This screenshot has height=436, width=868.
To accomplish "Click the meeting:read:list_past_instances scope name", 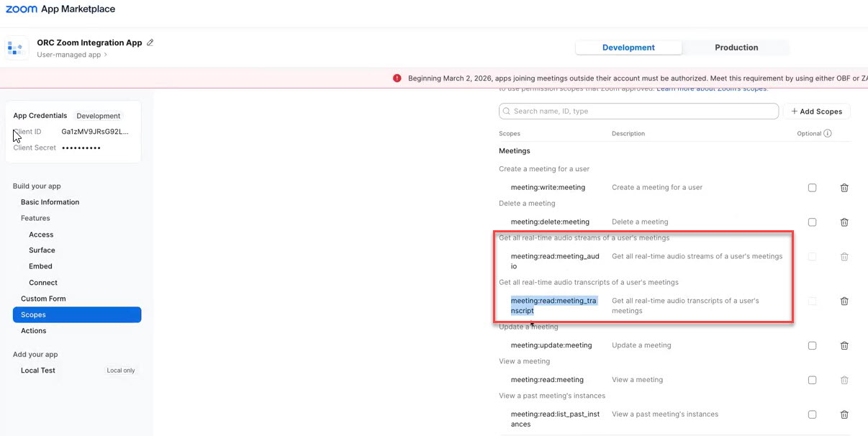I will [x=556, y=419].
